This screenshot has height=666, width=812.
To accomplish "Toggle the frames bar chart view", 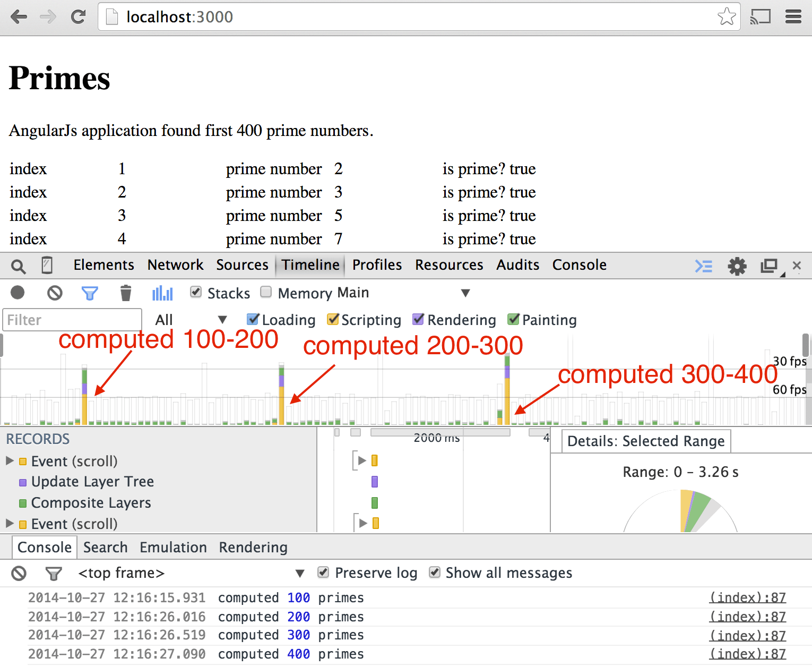I will 162,293.
